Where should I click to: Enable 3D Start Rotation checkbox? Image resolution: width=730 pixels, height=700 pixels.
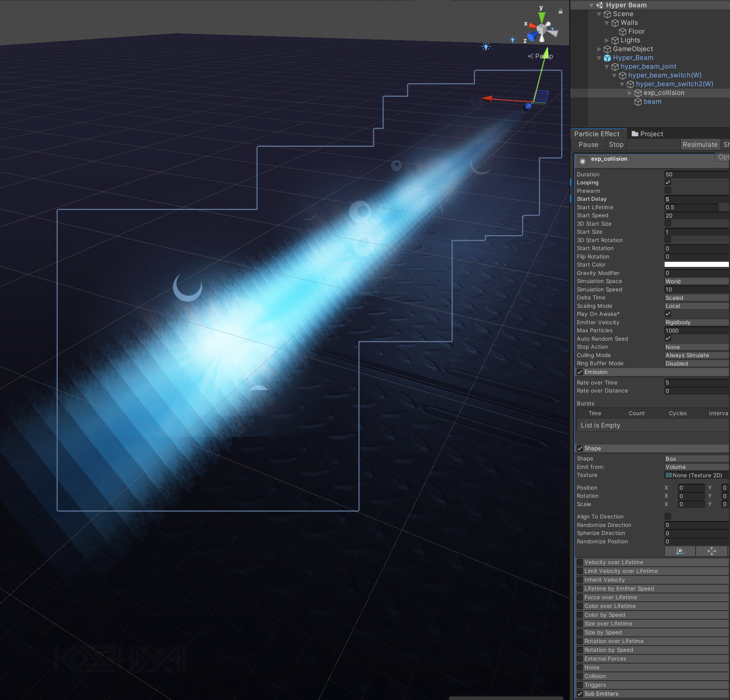668,240
